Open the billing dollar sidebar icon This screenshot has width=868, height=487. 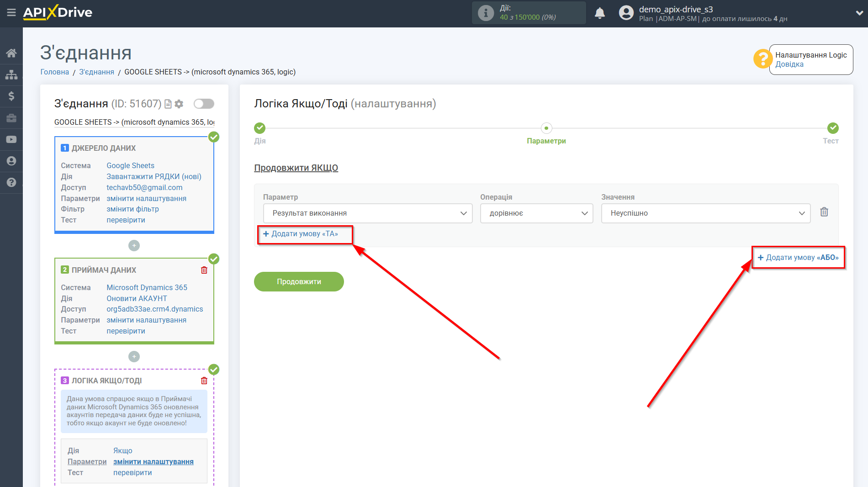(x=11, y=96)
